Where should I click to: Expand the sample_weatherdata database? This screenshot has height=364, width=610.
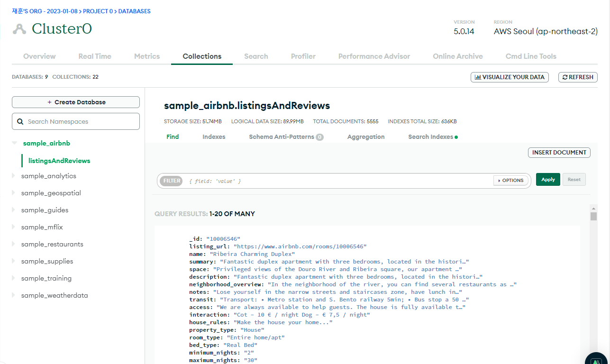click(x=14, y=295)
